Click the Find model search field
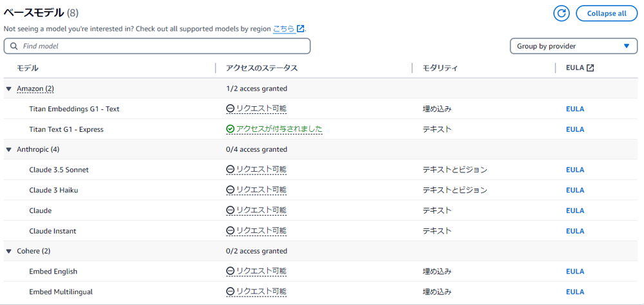Image resolution: width=644 pixels, height=305 pixels. [157, 46]
